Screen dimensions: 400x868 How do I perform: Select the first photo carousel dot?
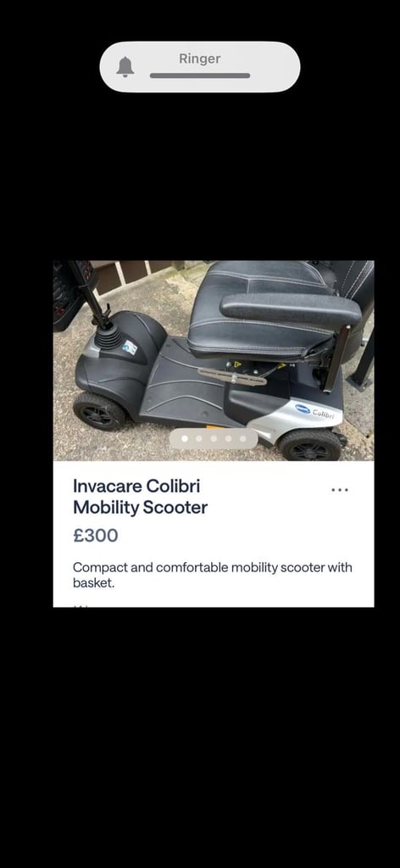coord(185,439)
